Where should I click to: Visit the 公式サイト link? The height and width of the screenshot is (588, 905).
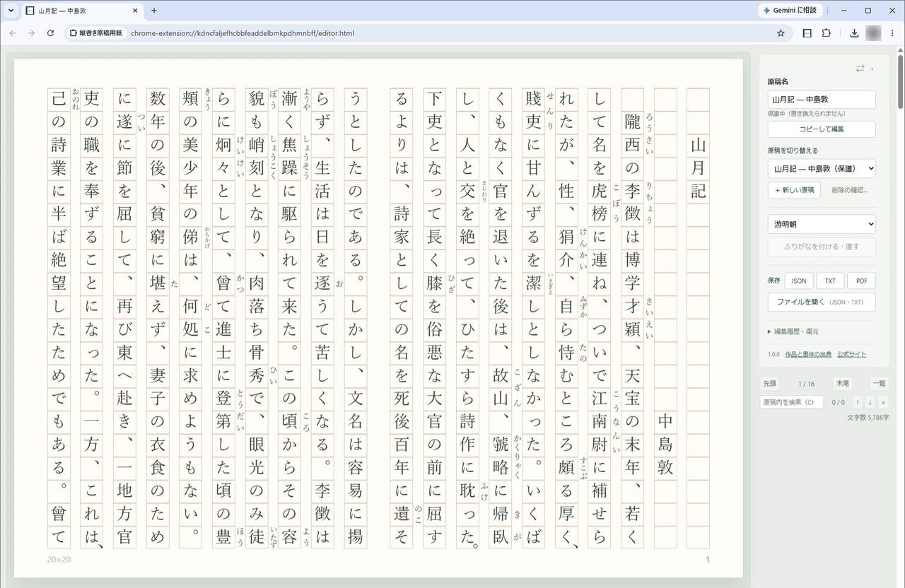click(x=851, y=354)
